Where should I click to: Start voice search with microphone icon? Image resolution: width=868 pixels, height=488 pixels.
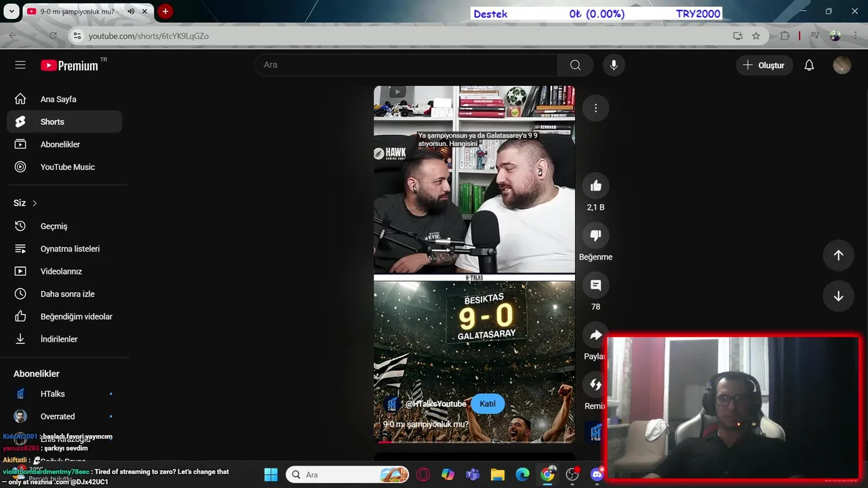pos(614,65)
